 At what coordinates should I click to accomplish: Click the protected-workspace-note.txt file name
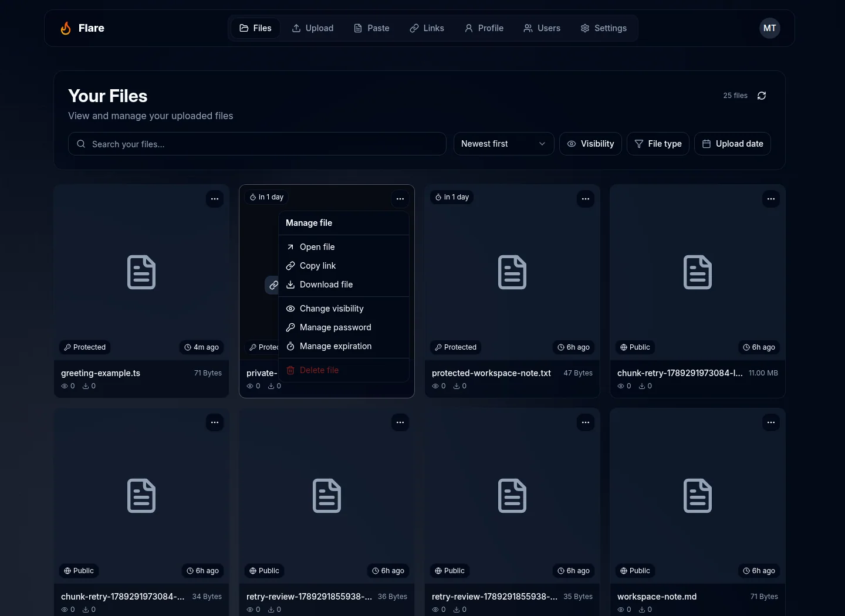[x=491, y=373]
